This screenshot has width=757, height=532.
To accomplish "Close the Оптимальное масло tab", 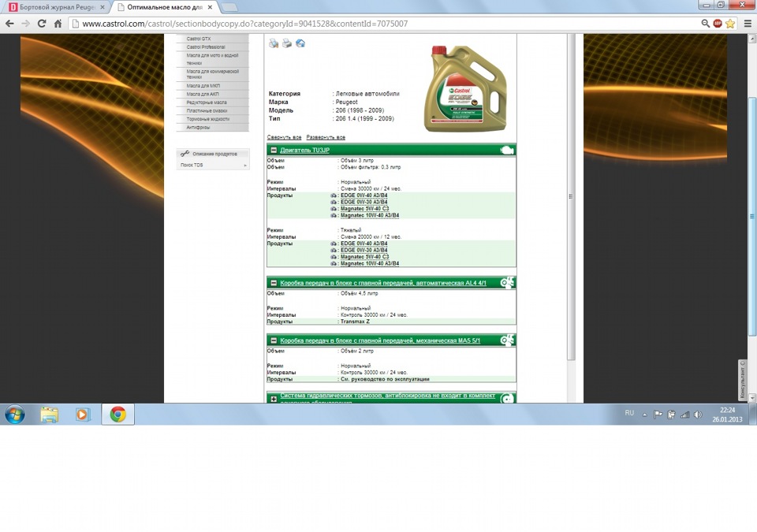I will tap(210, 7).
